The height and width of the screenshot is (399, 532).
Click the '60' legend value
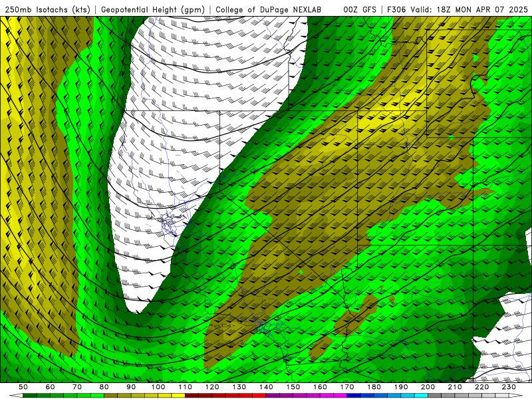click(51, 387)
